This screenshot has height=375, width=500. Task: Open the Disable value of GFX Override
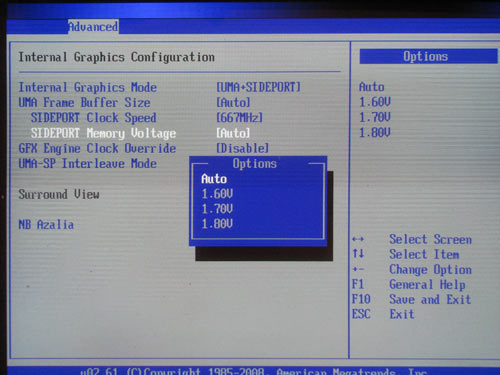242,148
